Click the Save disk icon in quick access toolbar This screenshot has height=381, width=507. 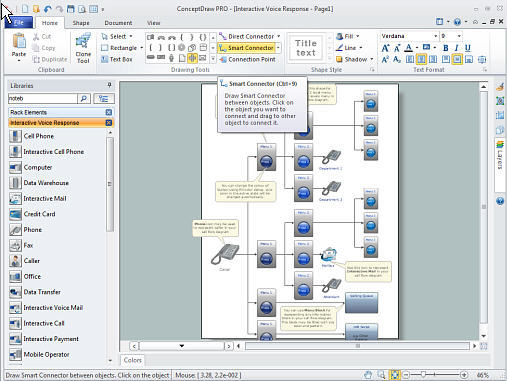click(x=70, y=9)
